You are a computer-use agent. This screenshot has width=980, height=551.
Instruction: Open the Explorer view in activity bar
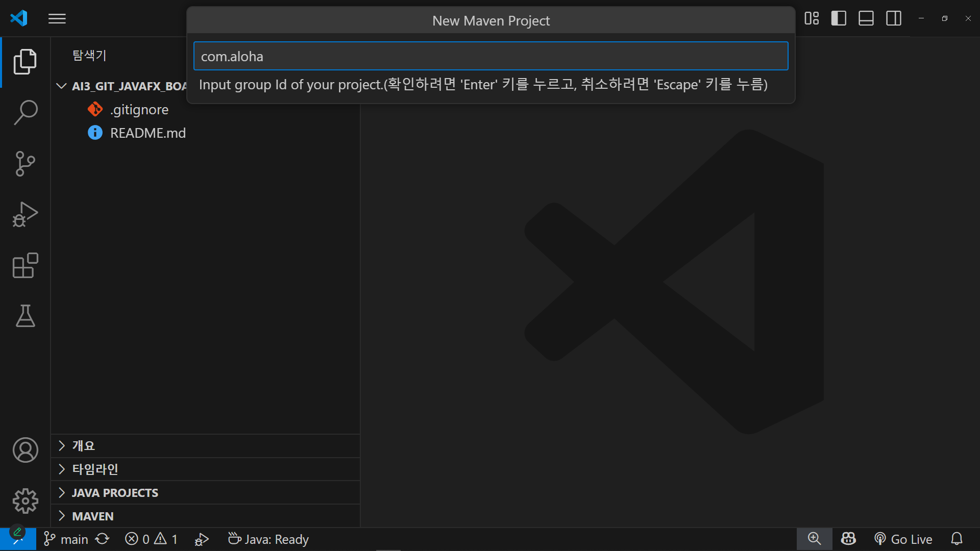pos(25,62)
